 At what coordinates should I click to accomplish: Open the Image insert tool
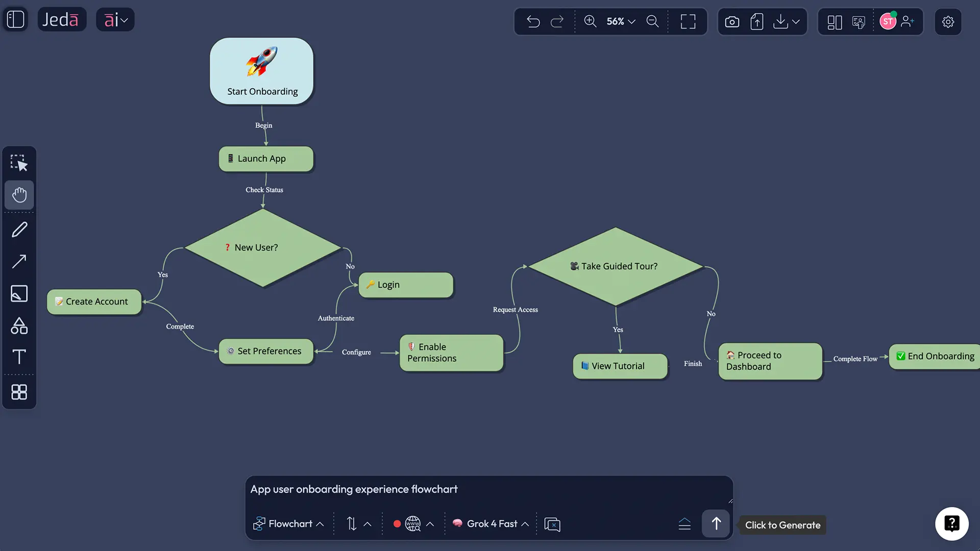point(19,293)
